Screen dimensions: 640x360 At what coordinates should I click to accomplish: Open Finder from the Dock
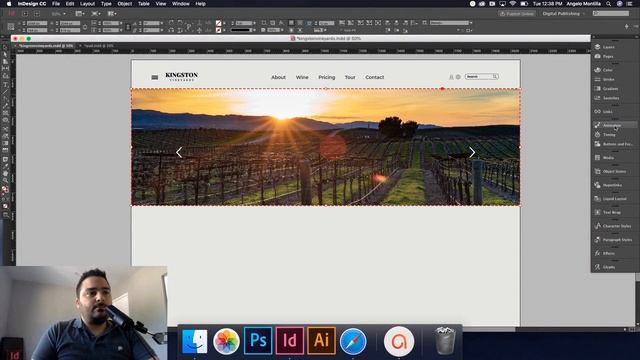[195, 341]
